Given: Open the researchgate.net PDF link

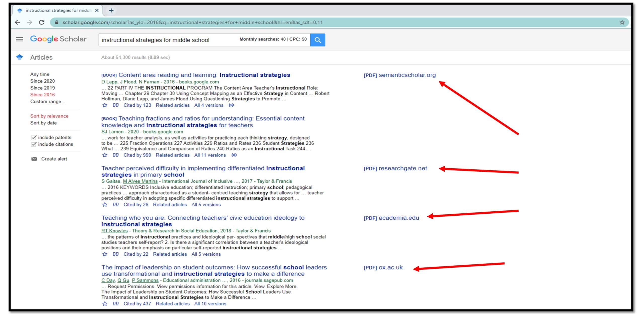Looking at the screenshot, I should point(395,168).
